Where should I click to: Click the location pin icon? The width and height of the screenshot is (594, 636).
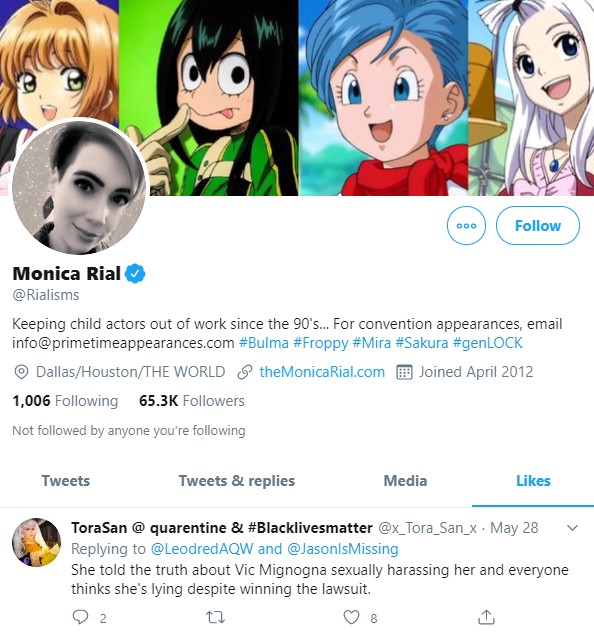21,372
